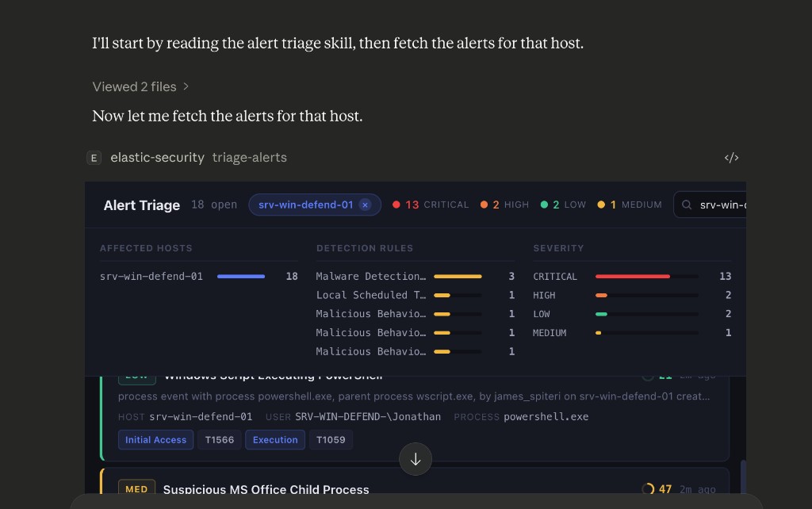Toggle the yellow MEDIUM severity filter dot
Screen dimensions: 812x509
(600, 204)
